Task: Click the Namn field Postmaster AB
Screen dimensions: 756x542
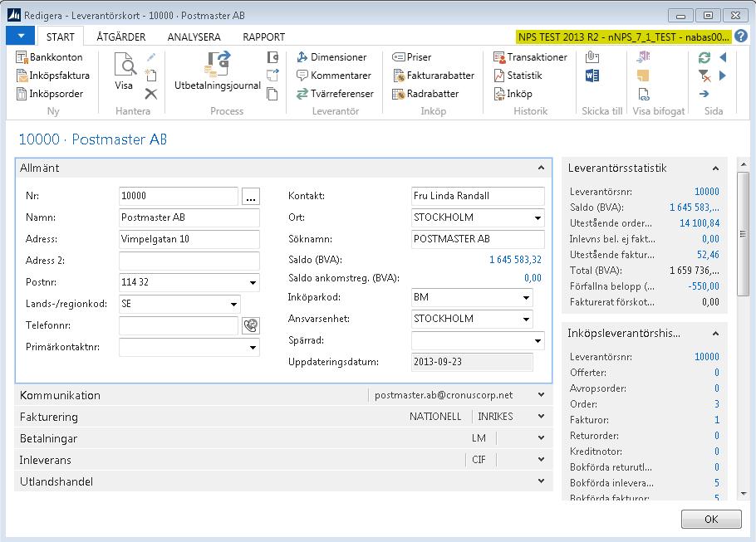Action: point(189,217)
